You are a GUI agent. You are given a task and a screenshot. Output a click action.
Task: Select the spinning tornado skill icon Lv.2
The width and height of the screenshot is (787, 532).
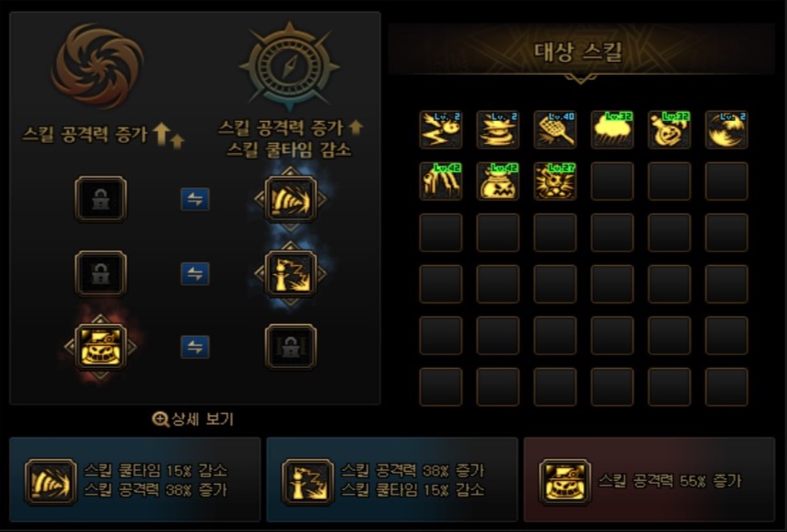pyautogui.click(x=498, y=130)
